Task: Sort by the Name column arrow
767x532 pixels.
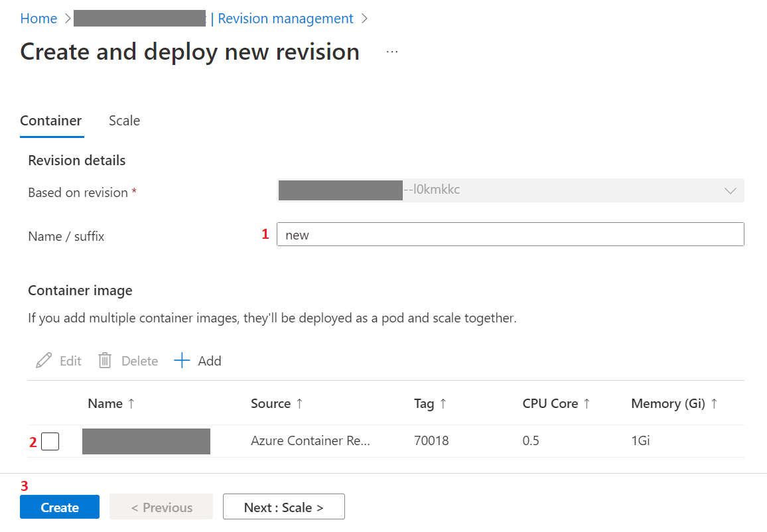Action: [x=131, y=403]
